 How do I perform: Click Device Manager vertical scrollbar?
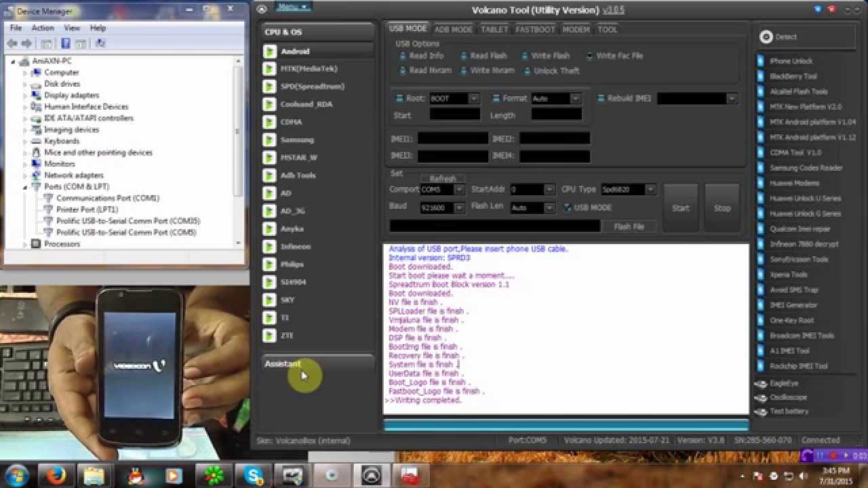(x=238, y=152)
